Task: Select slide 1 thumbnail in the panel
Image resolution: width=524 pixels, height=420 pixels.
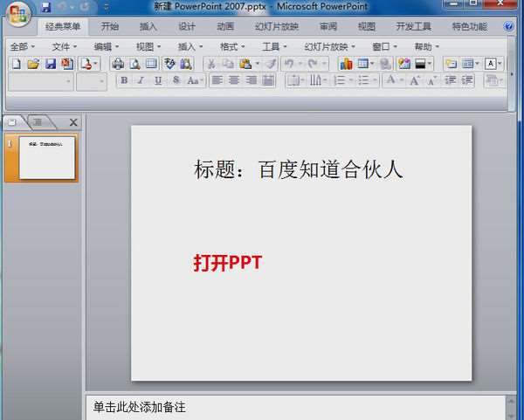Action: tap(47, 157)
